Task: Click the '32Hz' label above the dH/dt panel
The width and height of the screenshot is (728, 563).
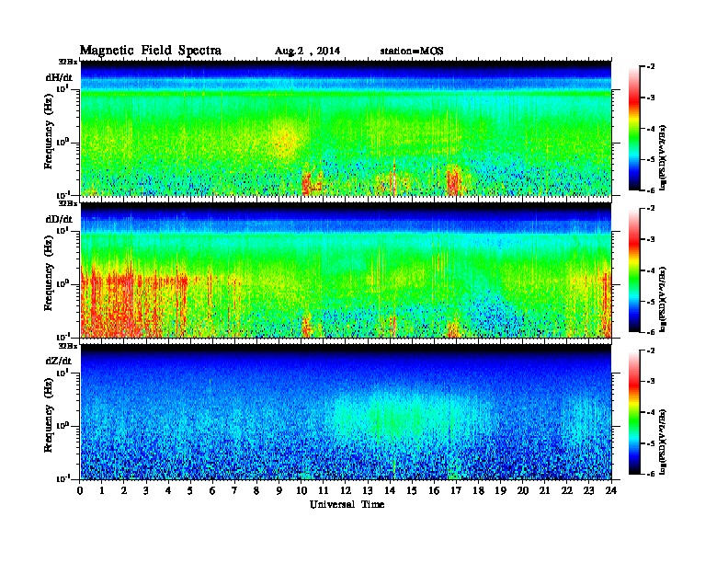Action: pyautogui.click(x=67, y=62)
